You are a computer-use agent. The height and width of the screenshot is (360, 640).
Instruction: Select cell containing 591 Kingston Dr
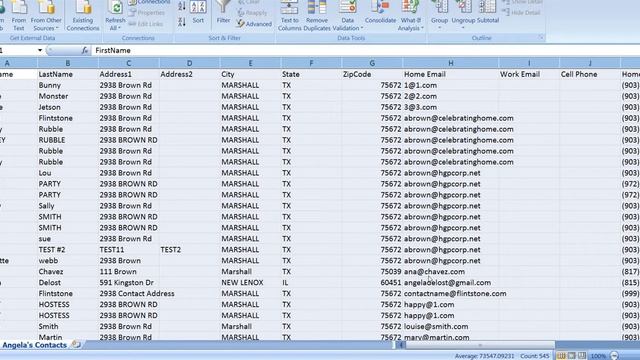(x=129, y=283)
